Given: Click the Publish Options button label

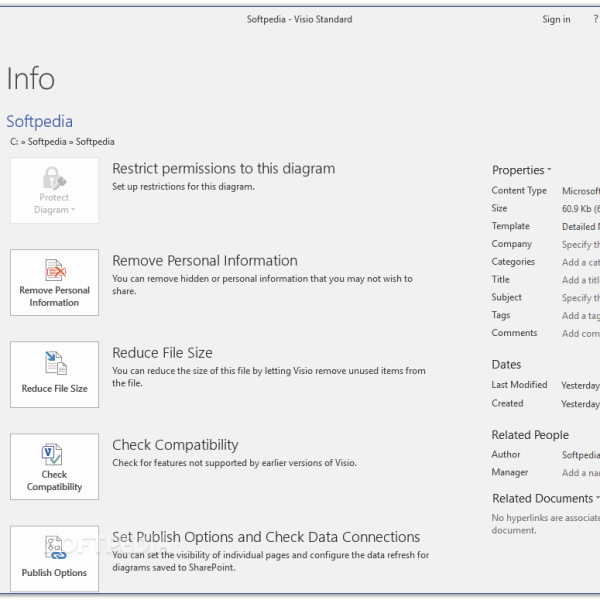Looking at the screenshot, I should pos(54,572).
